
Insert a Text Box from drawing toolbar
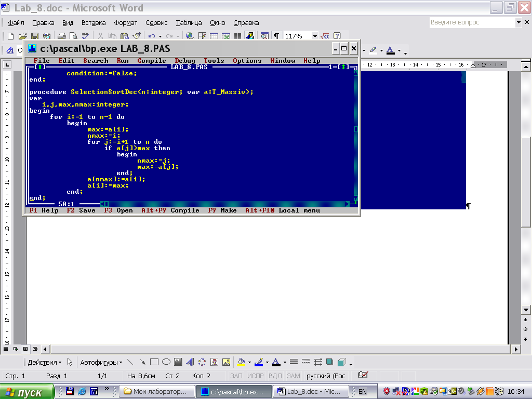coord(178,362)
